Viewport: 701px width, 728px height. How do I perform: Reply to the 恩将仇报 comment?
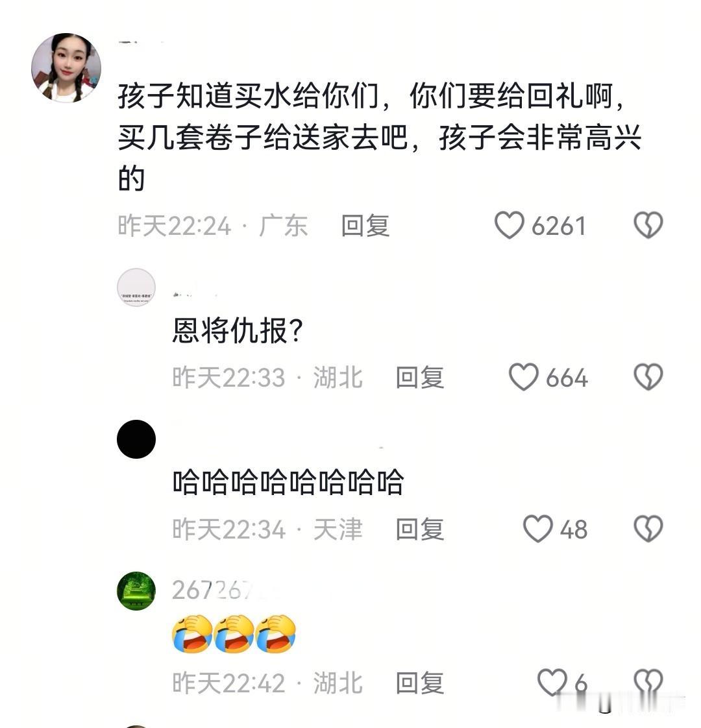[420, 378]
